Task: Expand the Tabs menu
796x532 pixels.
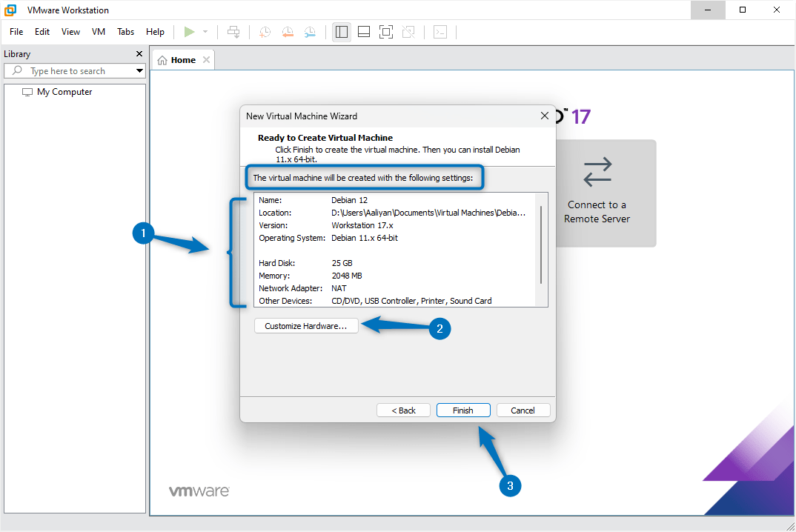Action: coord(125,32)
